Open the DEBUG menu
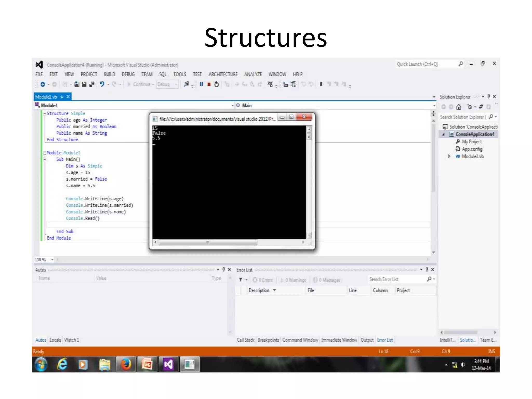532x399 pixels. (x=128, y=74)
